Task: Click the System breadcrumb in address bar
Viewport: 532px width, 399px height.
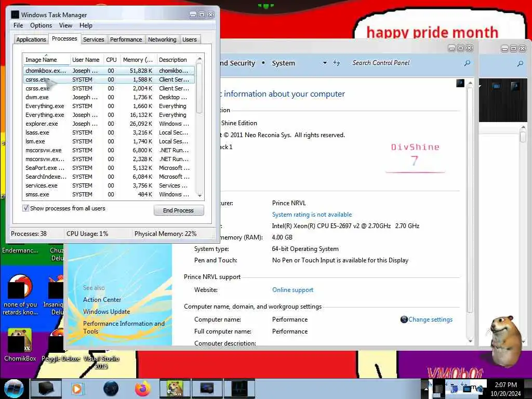Action: point(283,63)
